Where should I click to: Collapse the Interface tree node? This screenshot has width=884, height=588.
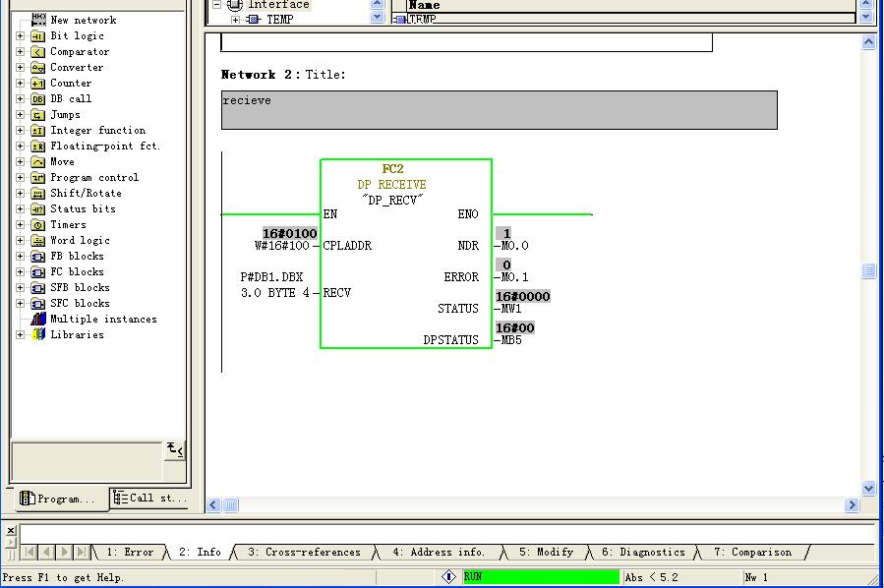[x=217, y=5]
